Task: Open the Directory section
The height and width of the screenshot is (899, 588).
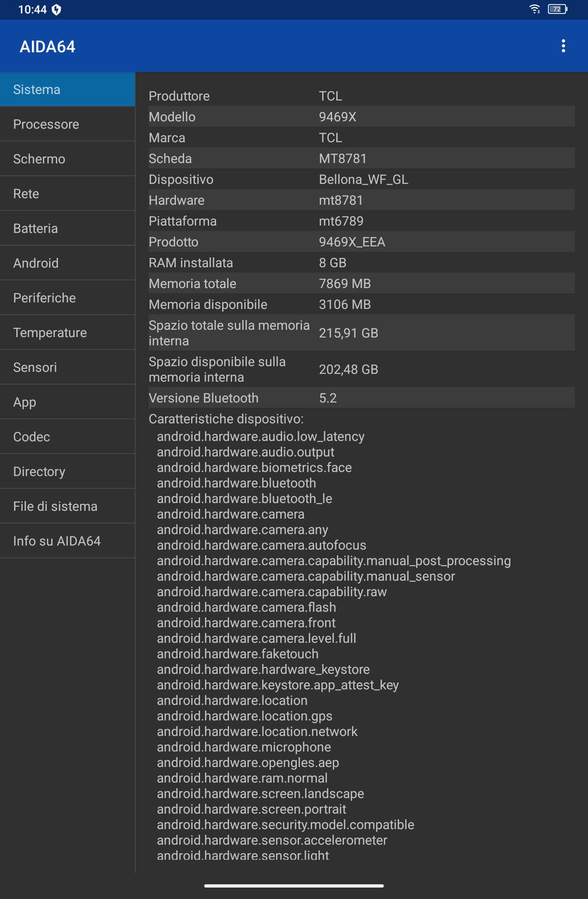Action: coord(67,472)
